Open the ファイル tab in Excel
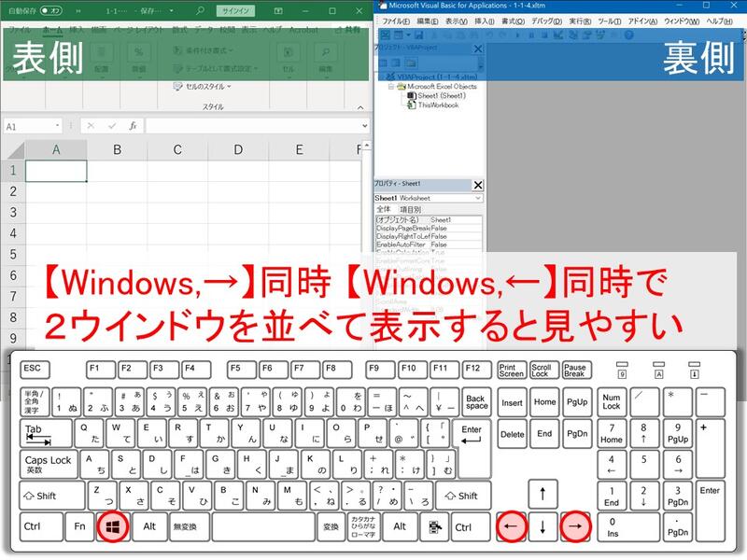The height and width of the screenshot is (560, 747). point(20,30)
